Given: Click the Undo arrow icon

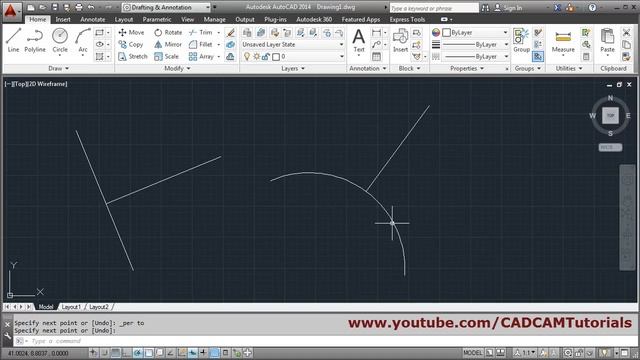Looking at the screenshot, I should coord(91,7).
